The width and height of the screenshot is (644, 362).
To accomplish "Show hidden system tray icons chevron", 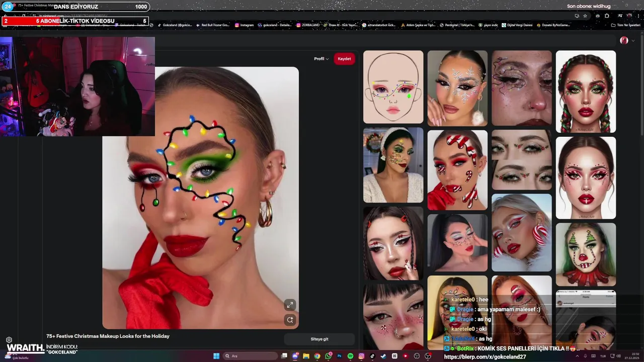I will tap(577, 356).
